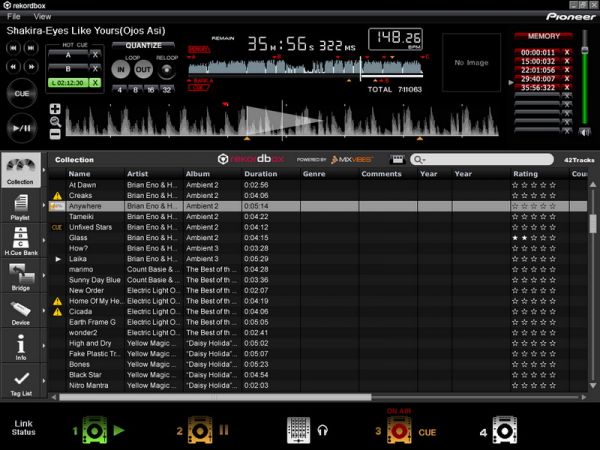Set loop OUT point
Image resolution: width=600 pixels, height=450 pixels.
(x=143, y=70)
